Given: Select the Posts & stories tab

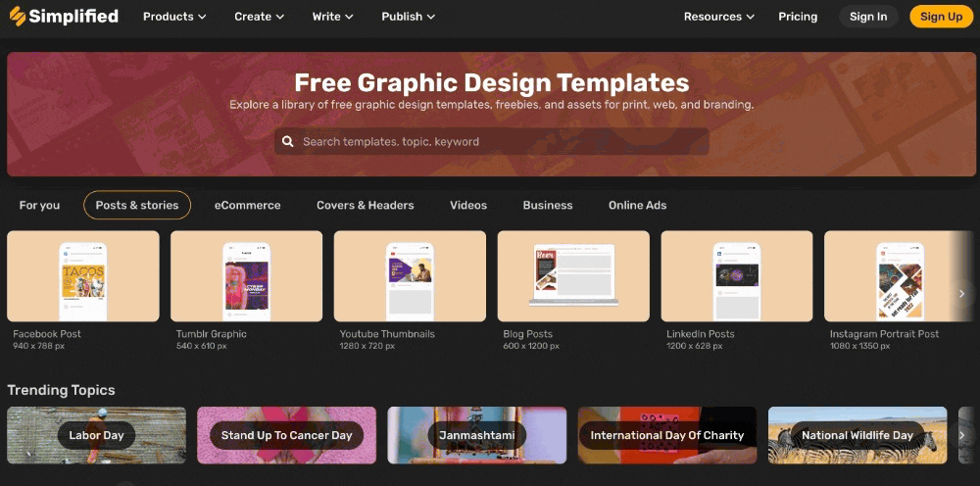Looking at the screenshot, I should pos(137,205).
